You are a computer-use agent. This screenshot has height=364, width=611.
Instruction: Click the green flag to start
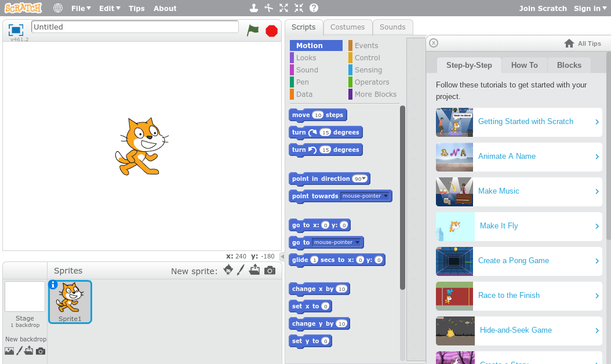click(253, 30)
